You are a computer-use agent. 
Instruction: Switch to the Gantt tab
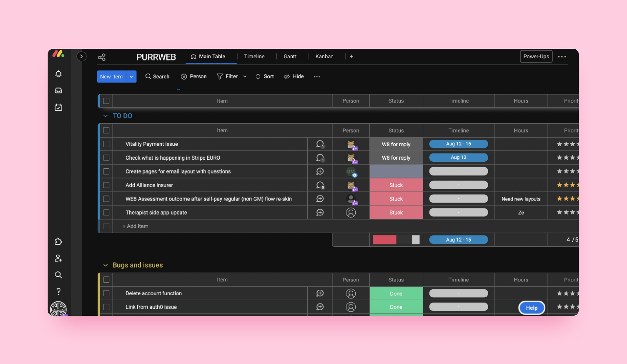coord(290,57)
